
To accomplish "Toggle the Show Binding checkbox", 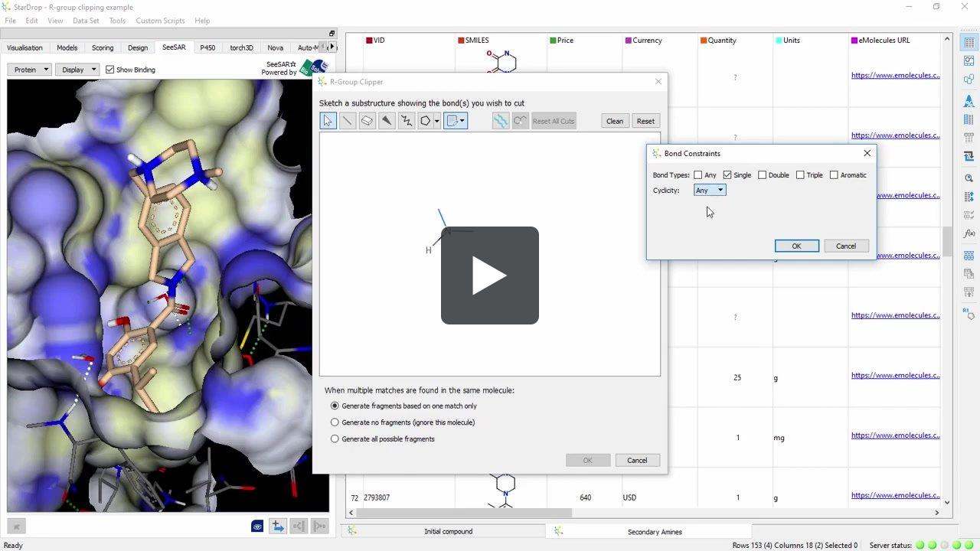I will 109,70.
